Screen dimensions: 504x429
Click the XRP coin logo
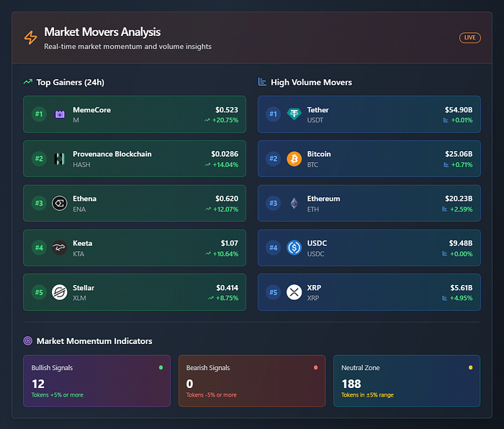(294, 292)
